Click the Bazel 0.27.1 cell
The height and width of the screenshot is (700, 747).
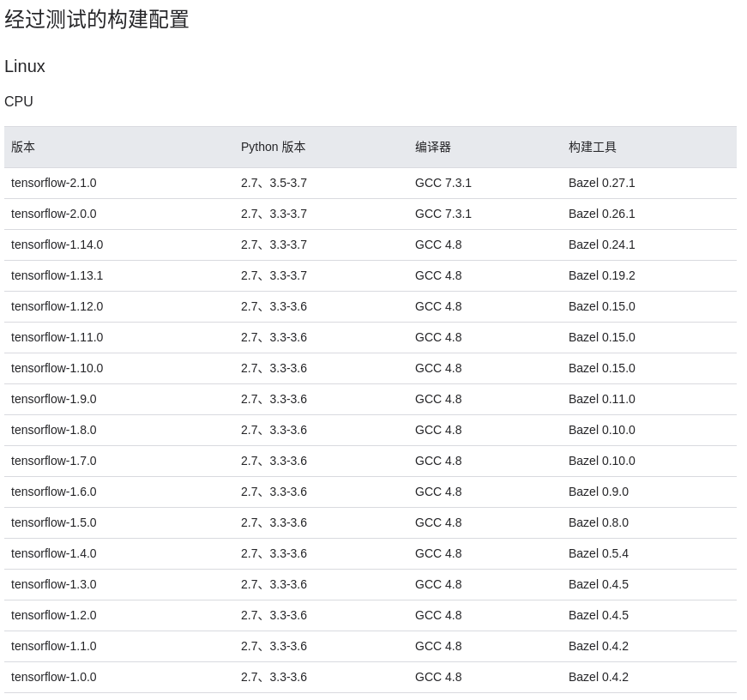[602, 183]
